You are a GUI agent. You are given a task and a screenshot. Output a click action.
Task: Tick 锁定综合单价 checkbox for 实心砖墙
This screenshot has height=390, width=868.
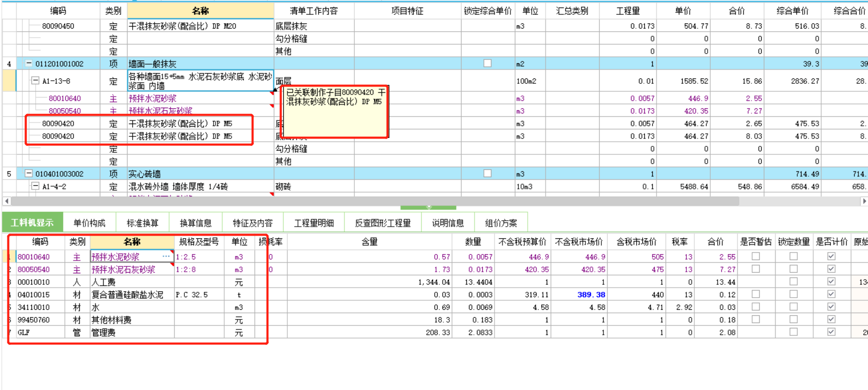click(x=487, y=174)
